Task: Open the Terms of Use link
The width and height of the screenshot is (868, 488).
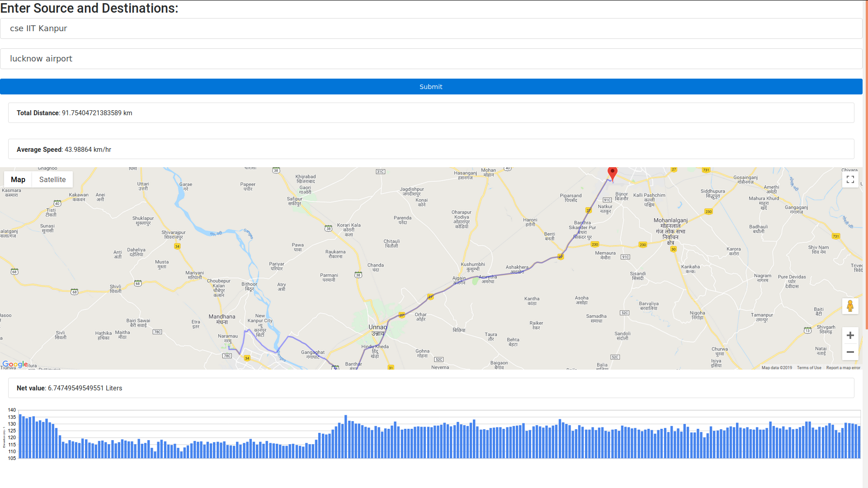Action: (809, 368)
